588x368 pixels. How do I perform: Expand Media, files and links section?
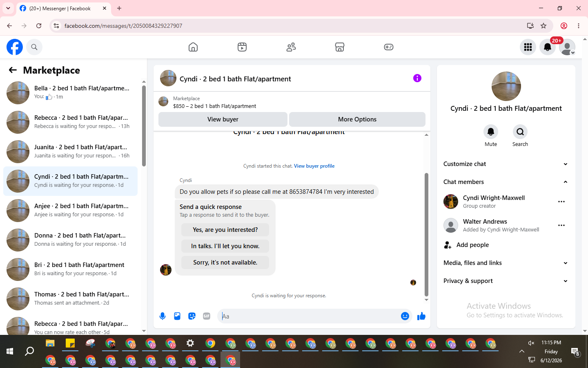tap(506, 263)
